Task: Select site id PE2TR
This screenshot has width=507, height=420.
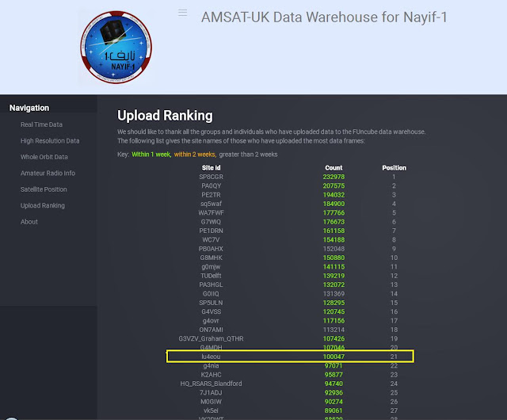Action: (x=212, y=195)
